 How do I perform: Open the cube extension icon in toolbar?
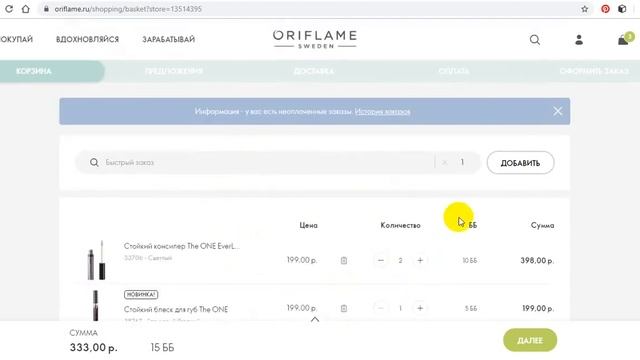coord(622,9)
